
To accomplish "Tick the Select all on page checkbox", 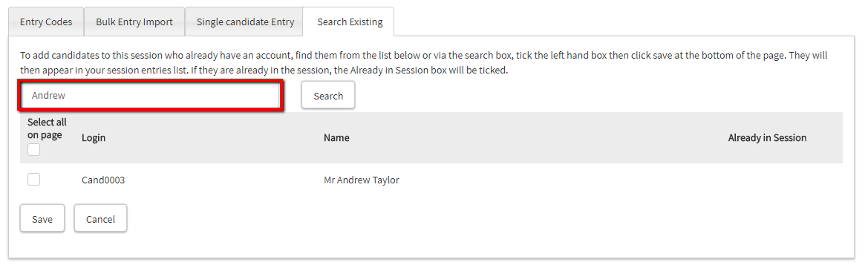I will click(x=33, y=149).
